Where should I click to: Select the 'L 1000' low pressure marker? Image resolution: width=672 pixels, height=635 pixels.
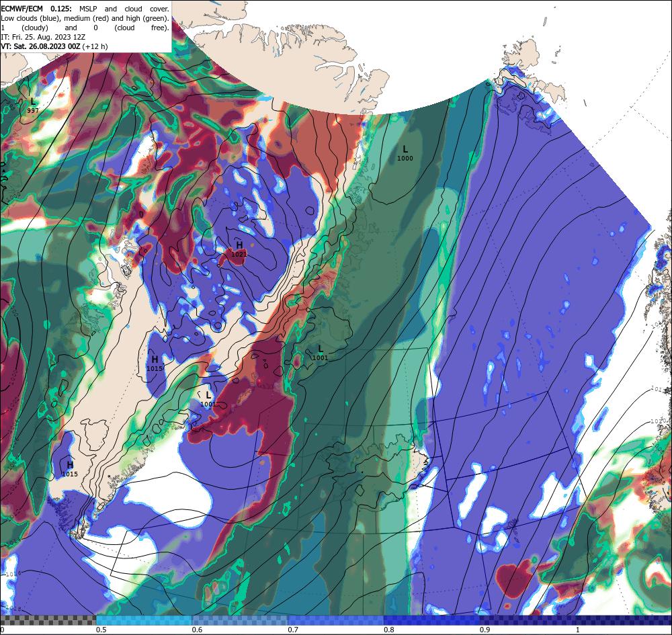coord(405,153)
